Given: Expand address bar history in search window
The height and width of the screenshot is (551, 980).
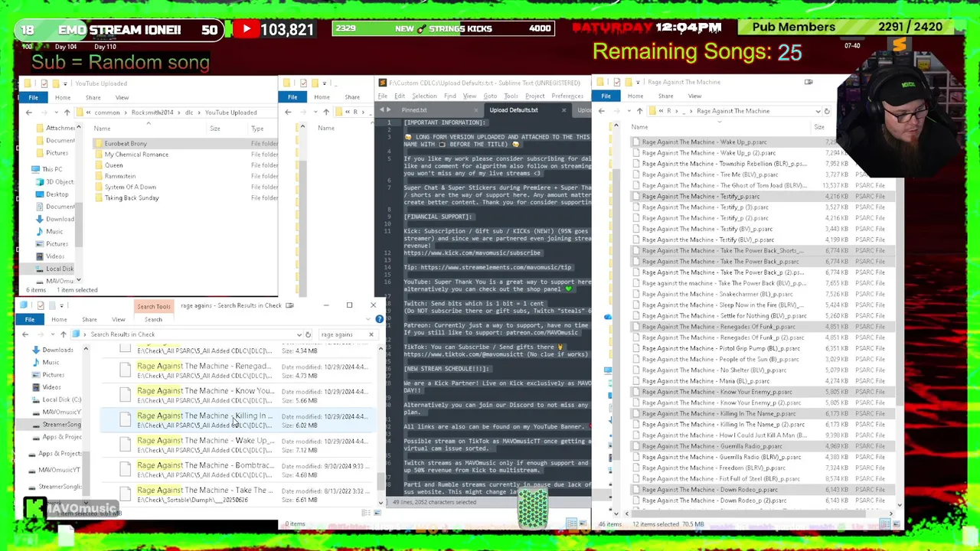Looking at the screenshot, I should click(x=299, y=334).
